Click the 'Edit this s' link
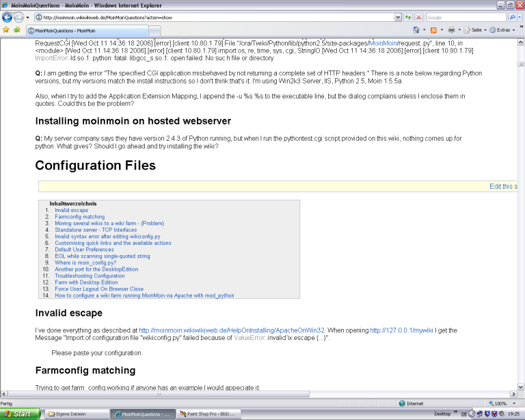Image resolution: width=525 pixels, height=420 pixels. pos(503,186)
